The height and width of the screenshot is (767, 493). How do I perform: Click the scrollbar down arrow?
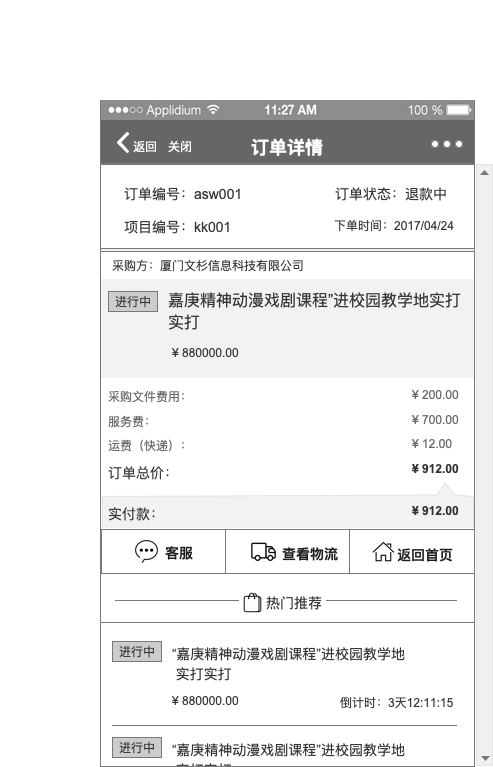485,759
